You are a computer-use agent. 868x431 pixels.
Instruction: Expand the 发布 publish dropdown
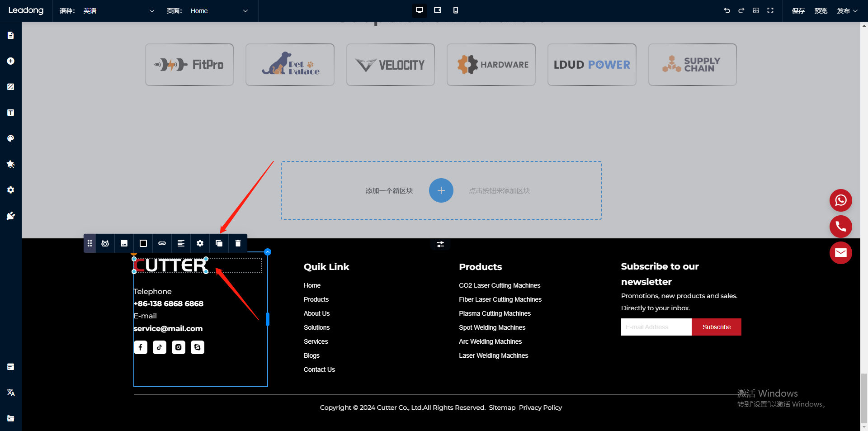click(847, 11)
